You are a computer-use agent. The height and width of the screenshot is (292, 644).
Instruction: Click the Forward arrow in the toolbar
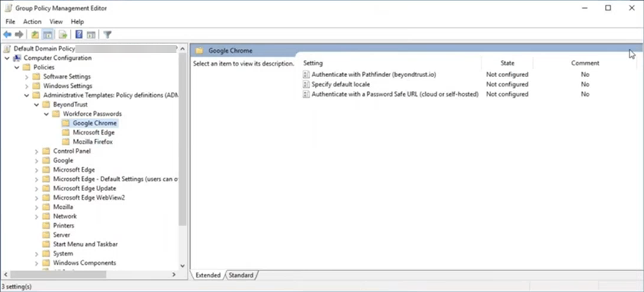[19, 34]
